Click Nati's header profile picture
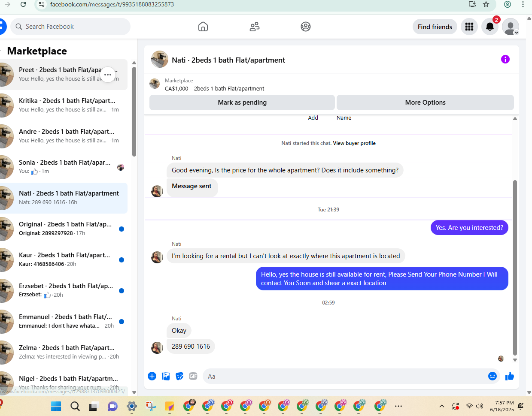 pos(160,60)
